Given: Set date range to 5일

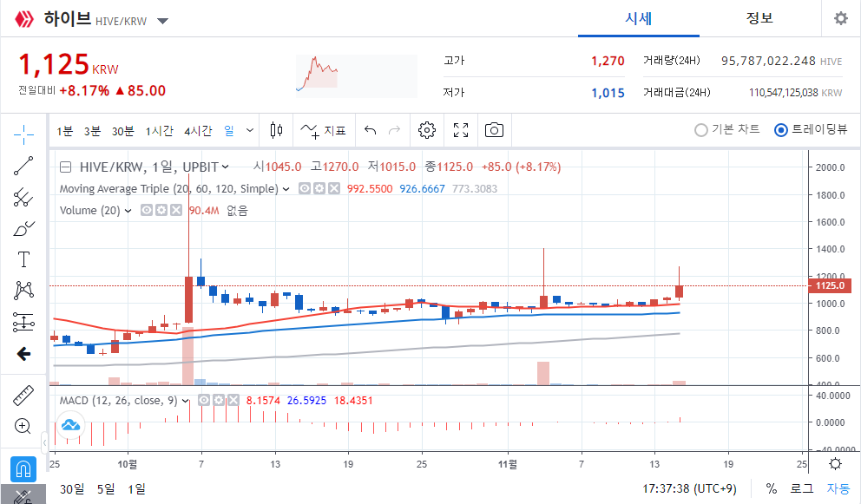Looking at the screenshot, I should 106,488.
